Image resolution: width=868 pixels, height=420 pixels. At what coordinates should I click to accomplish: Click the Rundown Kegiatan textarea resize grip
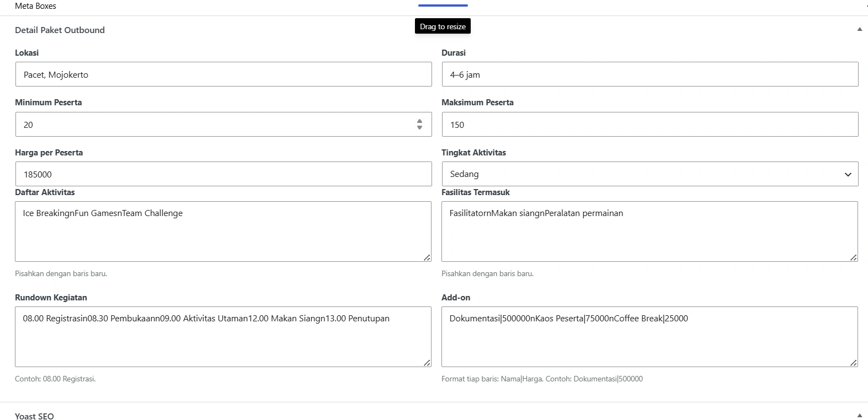pyautogui.click(x=427, y=363)
